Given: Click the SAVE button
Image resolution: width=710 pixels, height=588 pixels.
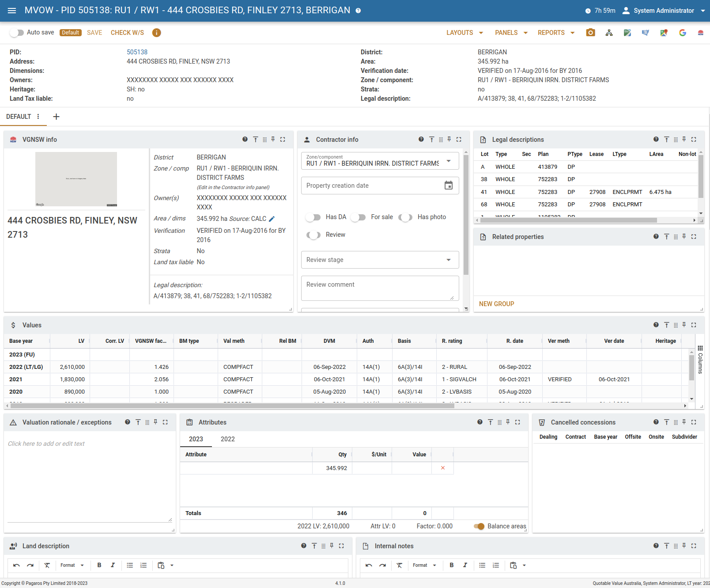Looking at the screenshot, I should click(x=94, y=33).
